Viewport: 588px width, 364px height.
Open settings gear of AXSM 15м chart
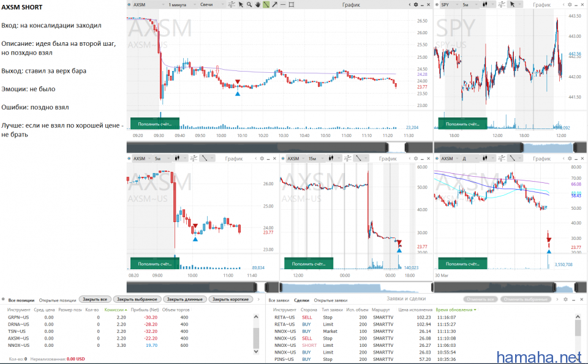415,158
